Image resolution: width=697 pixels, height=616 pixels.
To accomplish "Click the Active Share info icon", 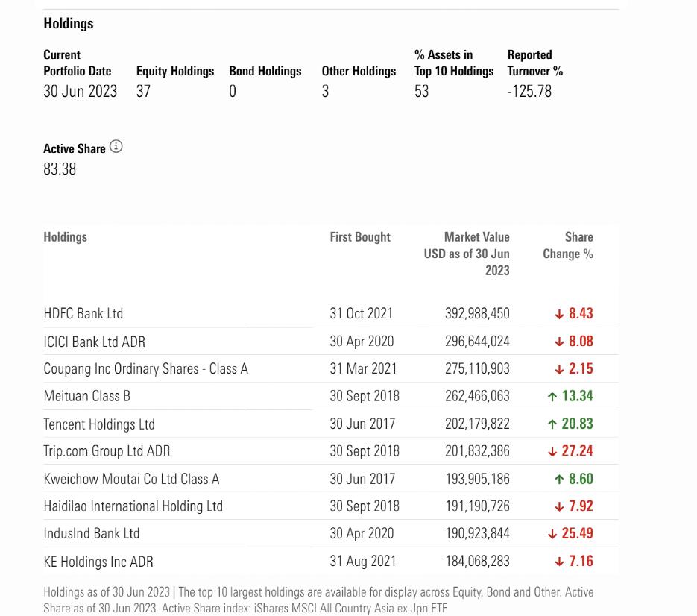I will coord(116,146).
